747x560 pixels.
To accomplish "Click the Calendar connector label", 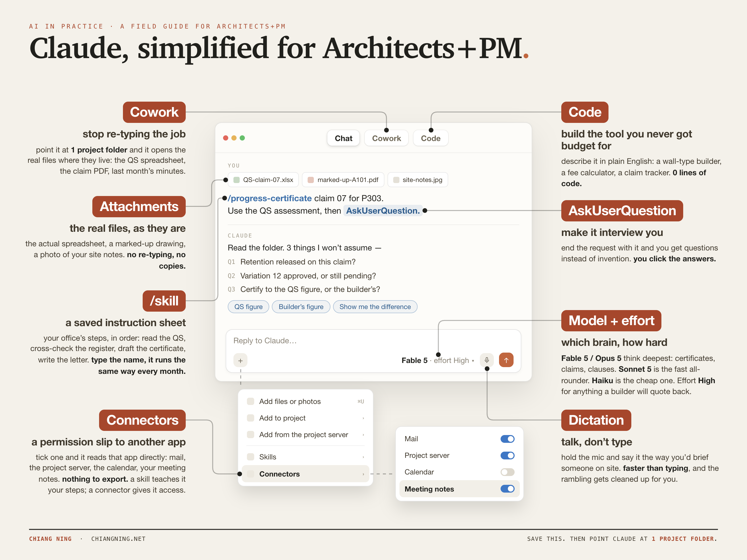I will [x=419, y=472].
